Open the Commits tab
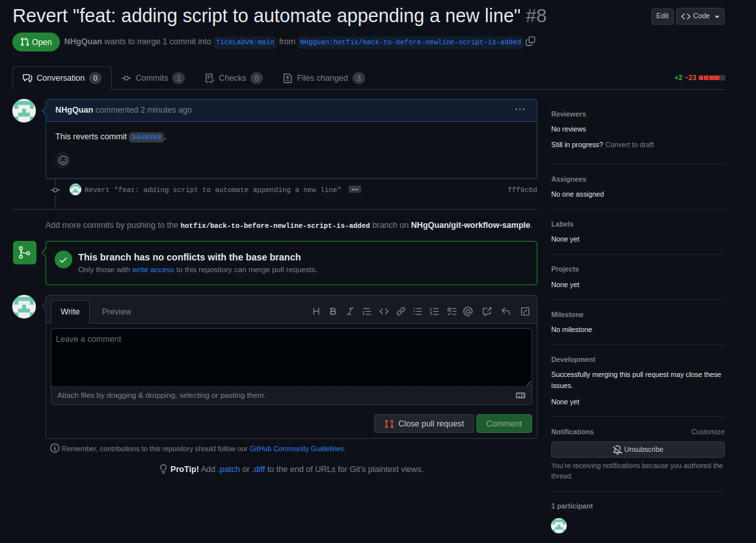 click(153, 78)
